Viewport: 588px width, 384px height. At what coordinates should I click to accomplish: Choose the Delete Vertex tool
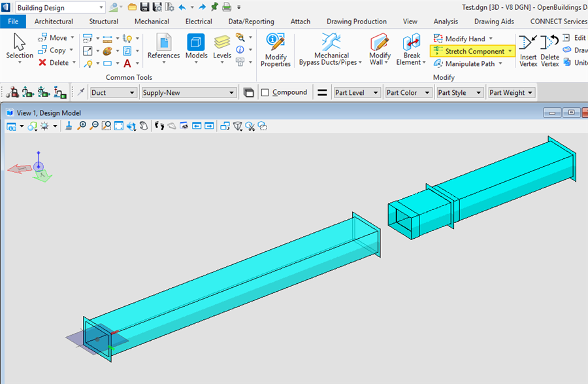pyautogui.click(x=550, y=50)
